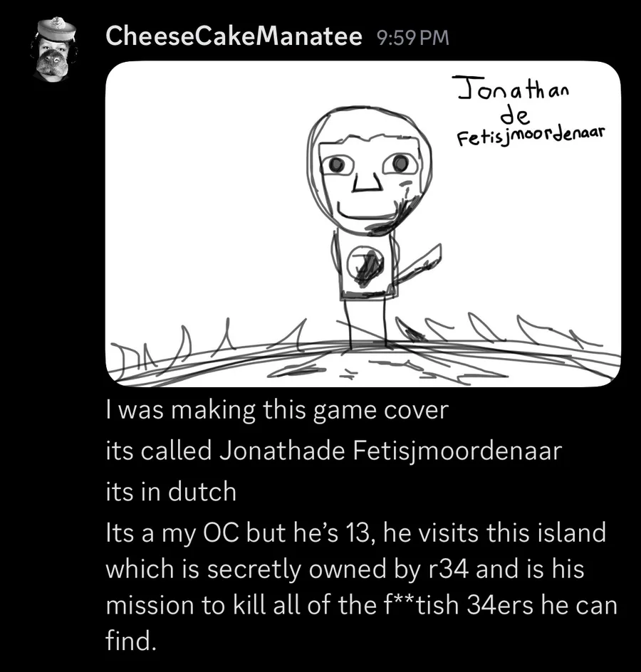Click the drawn character's right eye
The height and width of the screenshot is (672, 641).
(400, 163)
